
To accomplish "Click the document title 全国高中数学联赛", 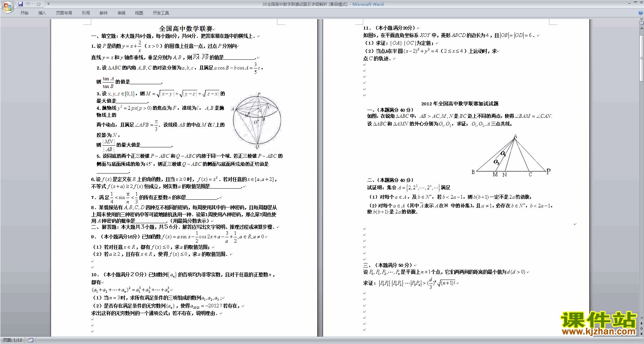I will coord(186,29).
